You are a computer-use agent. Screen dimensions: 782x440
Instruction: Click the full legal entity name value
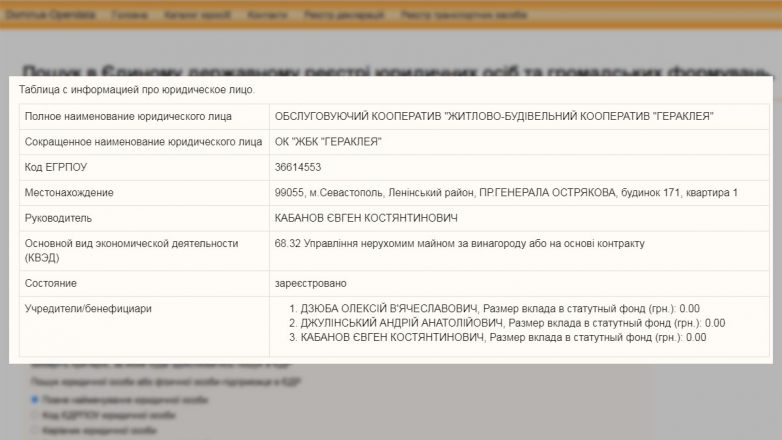tap(493, 117)
